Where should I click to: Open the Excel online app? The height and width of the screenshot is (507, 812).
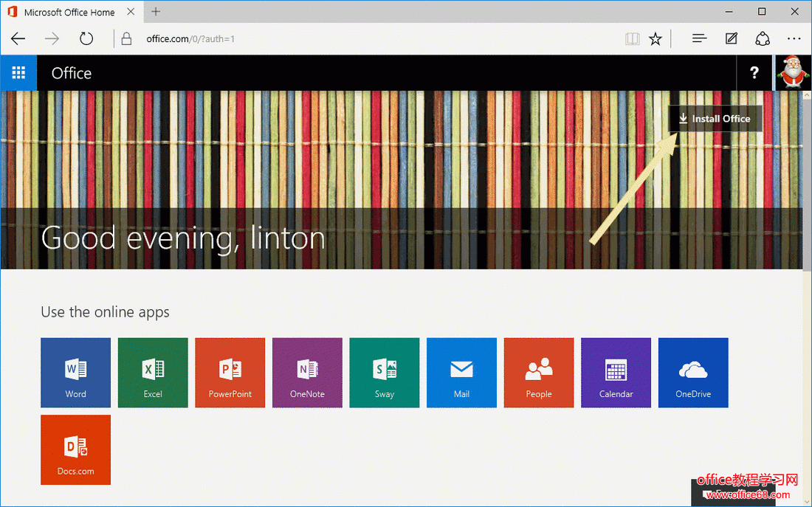[x=153, y=373]
